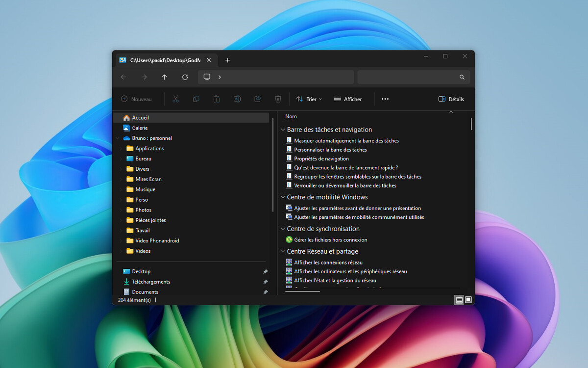
Task: Open Personnaliser la barre des tâches
Action: pos(330,150)
